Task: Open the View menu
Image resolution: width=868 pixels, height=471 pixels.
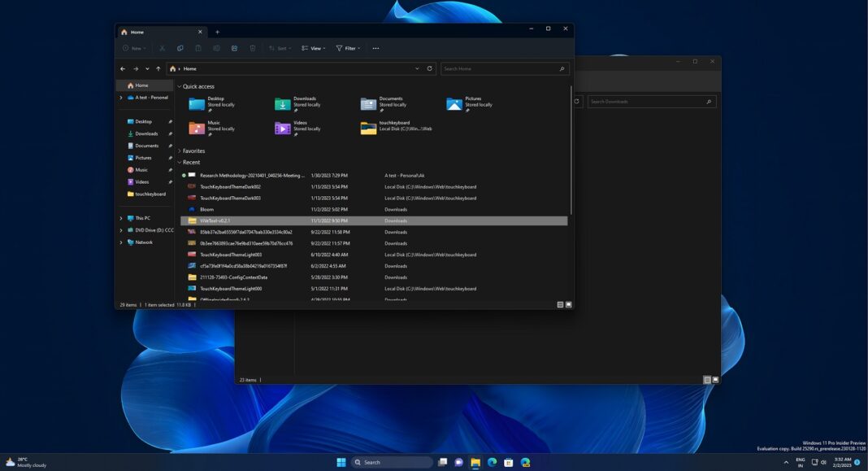Action: pyautogui.click(x=313, y=48)
